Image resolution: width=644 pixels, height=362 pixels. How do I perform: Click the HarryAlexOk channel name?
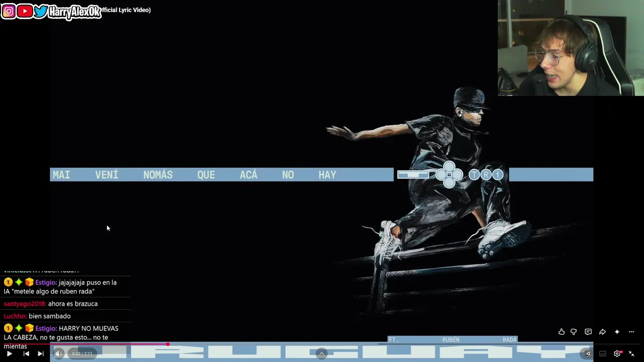[x=75, y=13]
